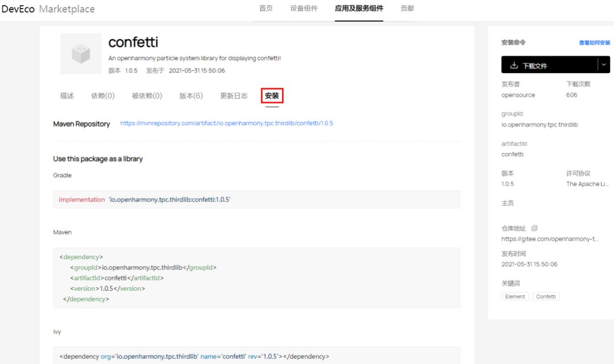Click the Maven groupId line in code block
The height and width of the screenshot is (364, 614).
[143, 267]
